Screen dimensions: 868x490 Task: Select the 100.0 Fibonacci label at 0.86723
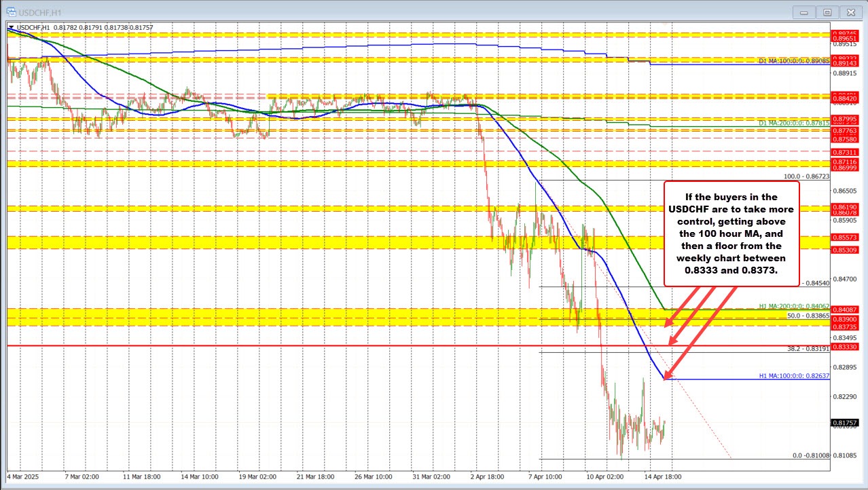(807, 176)
